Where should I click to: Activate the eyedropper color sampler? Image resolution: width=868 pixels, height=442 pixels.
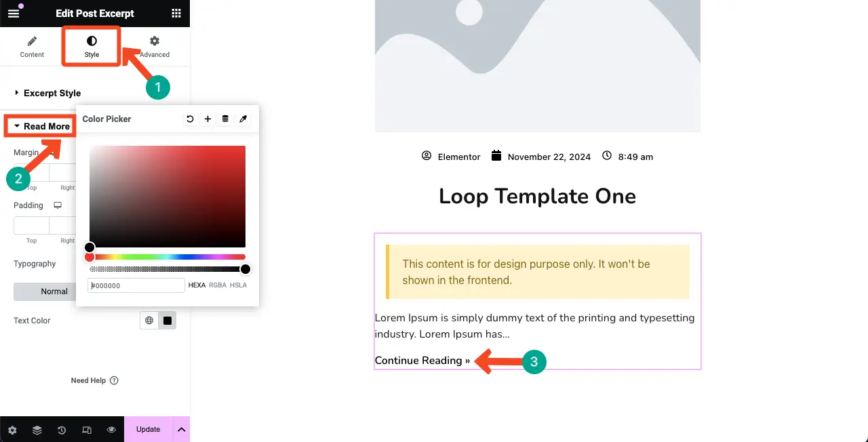point(243,119)
